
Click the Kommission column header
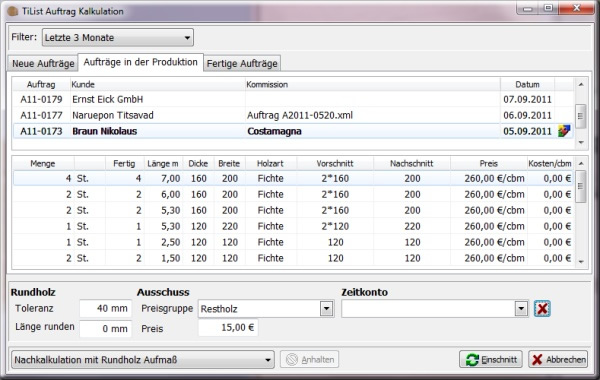pos(372,85)
